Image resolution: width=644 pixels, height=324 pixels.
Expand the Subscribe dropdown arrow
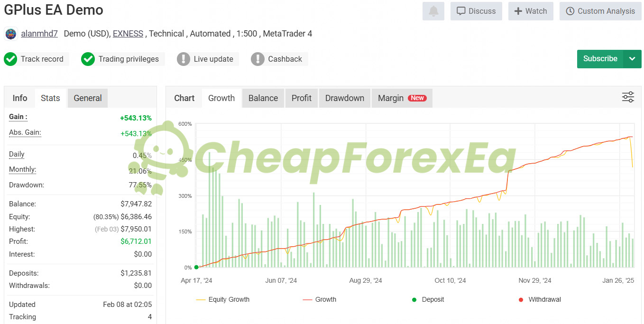tap(632, 59)
